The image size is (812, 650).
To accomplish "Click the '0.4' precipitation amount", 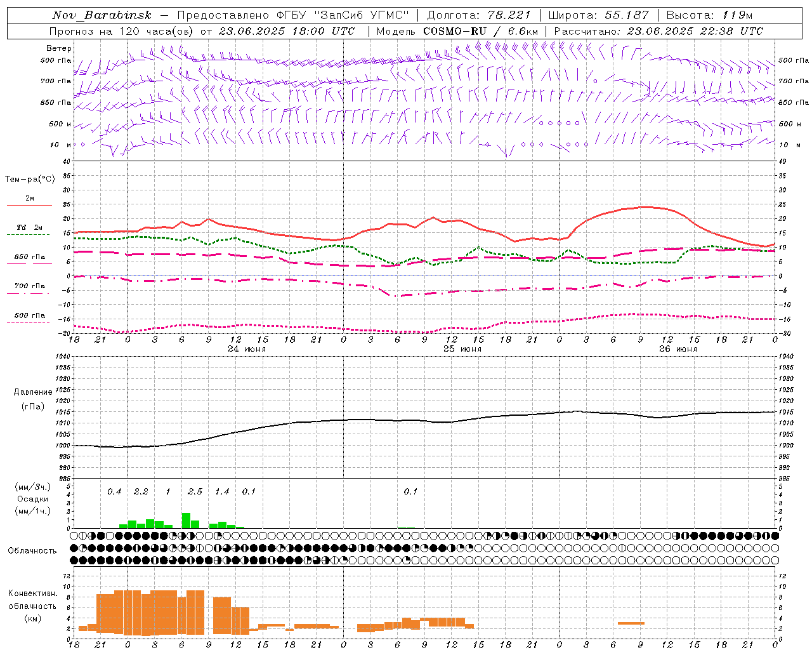I will tap(114, 491).
